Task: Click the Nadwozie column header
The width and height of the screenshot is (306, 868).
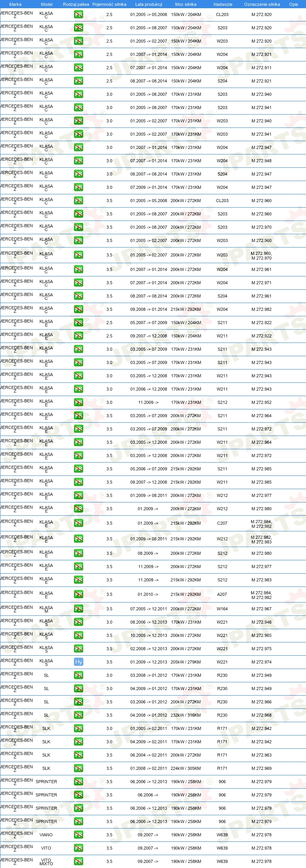Action: coord(223,4)
